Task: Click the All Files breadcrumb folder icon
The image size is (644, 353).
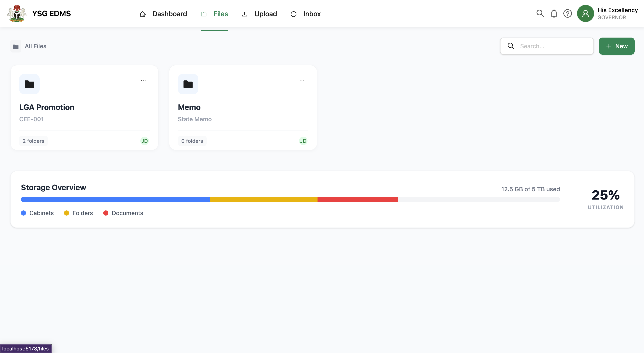Action: pyautogui.click(x=16, y=46)
